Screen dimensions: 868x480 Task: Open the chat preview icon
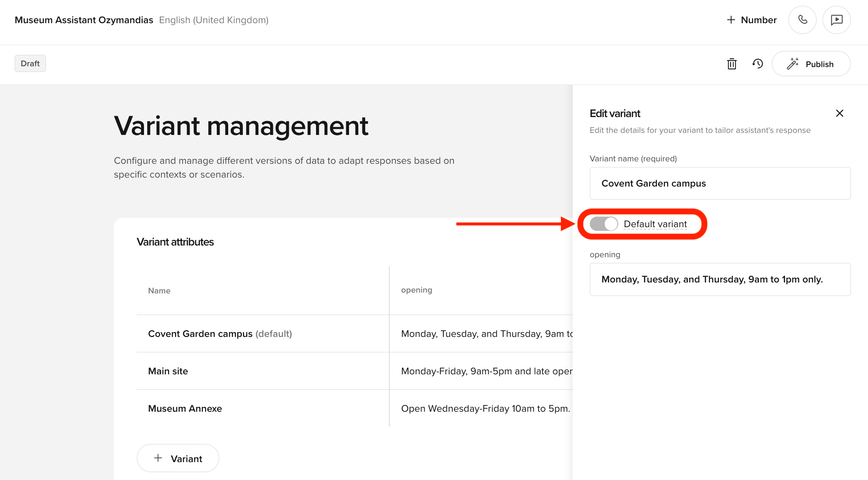click(836, 20)
